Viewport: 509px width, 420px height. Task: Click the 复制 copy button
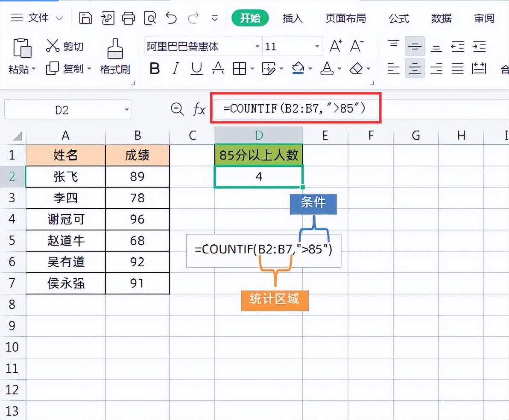[64, 69]
